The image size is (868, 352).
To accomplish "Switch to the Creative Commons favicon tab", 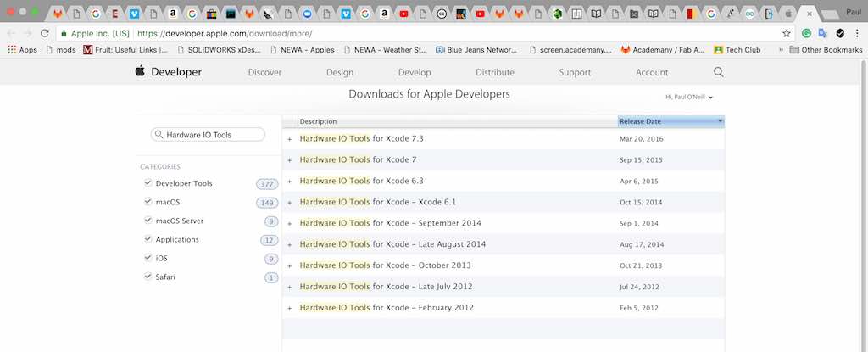I will 441,14.
